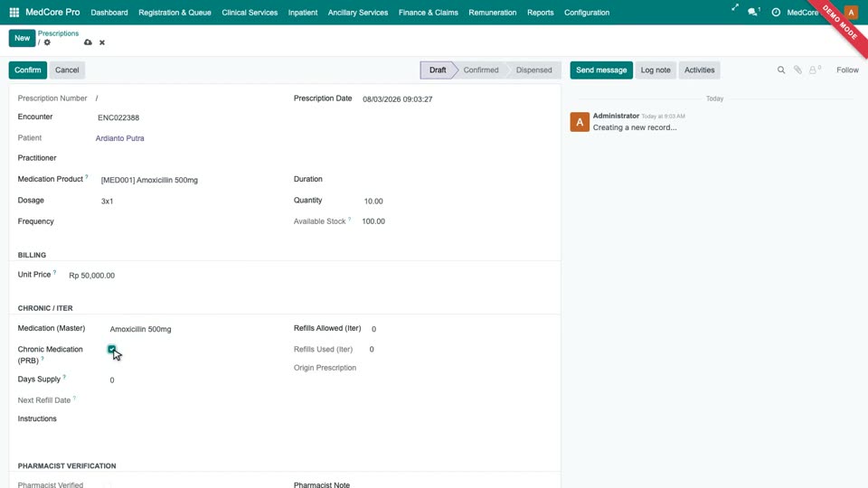Open the Configuration menu

(x=587, y=12)
